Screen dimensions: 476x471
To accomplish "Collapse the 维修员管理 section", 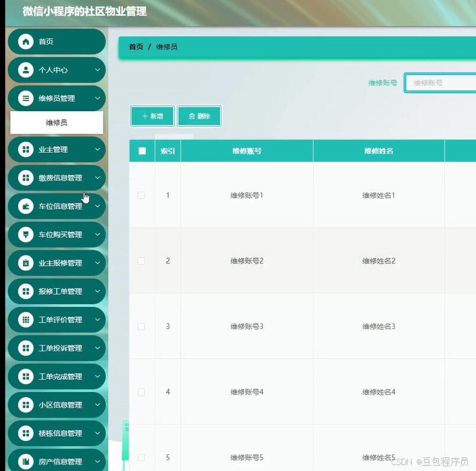I will click(57, 98).
